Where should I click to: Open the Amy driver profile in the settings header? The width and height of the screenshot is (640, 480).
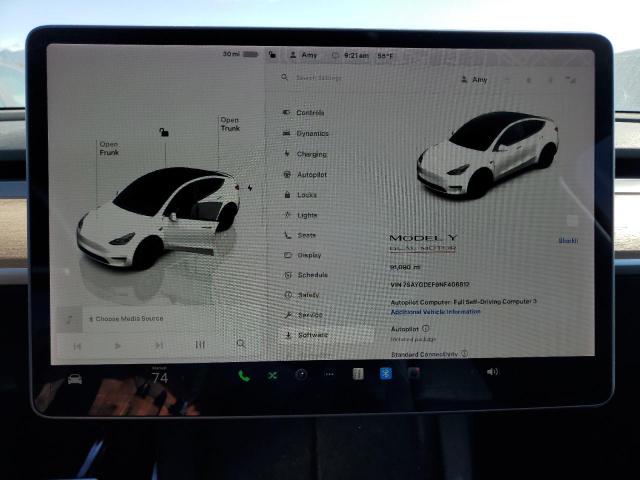(474, 80)
